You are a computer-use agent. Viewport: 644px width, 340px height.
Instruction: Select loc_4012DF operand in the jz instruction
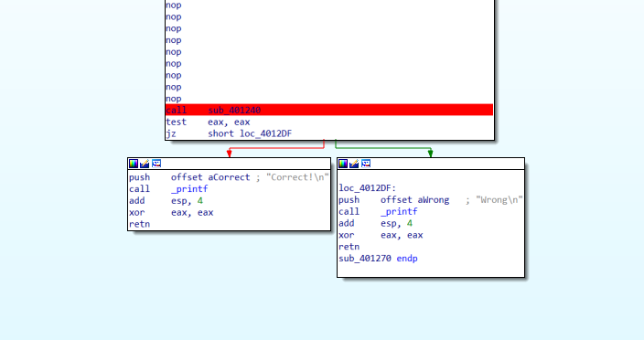[265, 133]
